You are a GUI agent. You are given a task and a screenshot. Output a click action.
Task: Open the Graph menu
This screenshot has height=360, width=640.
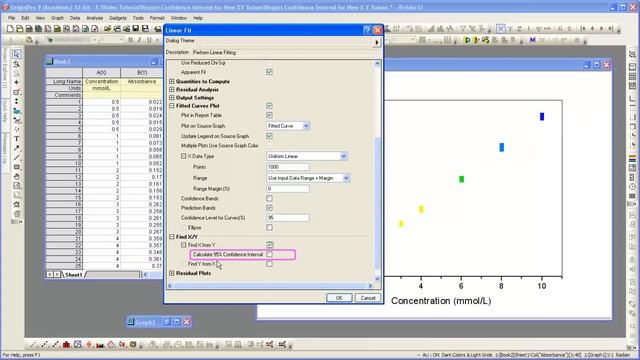(57, 18)
